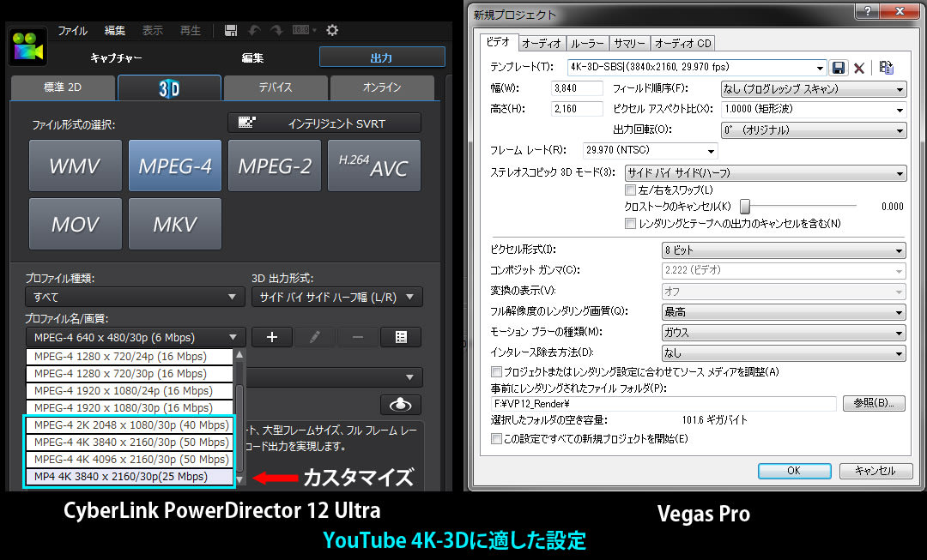This screenshot has height=560, width=927.
Task: Open the サマリー tab in Vegas dialog
Action: [629, 43]
